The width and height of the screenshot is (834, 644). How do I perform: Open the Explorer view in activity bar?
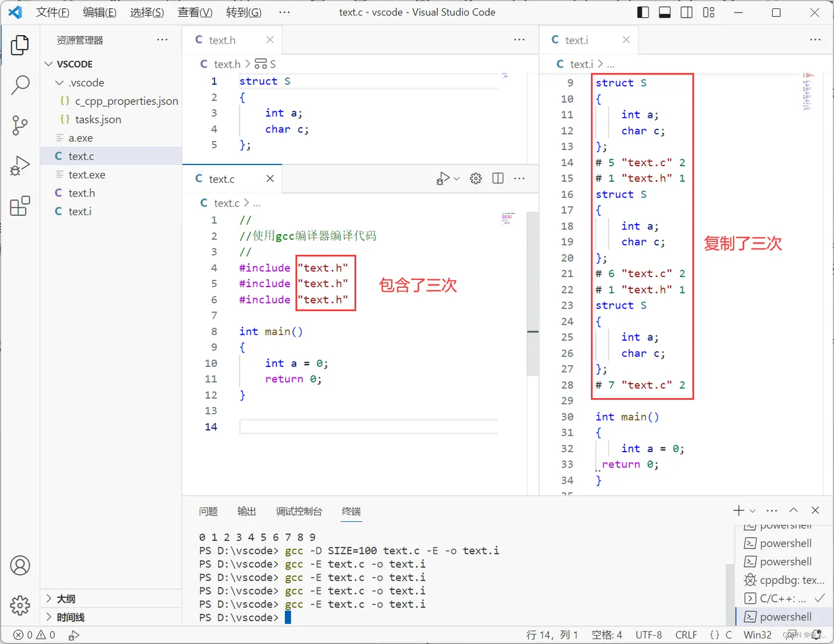click(x=20, y=45)
